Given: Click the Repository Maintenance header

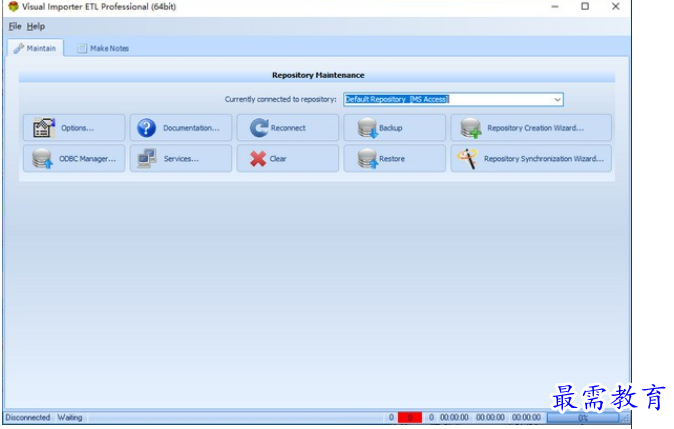Looking at the screenshot, I should (x=318, y=75).
